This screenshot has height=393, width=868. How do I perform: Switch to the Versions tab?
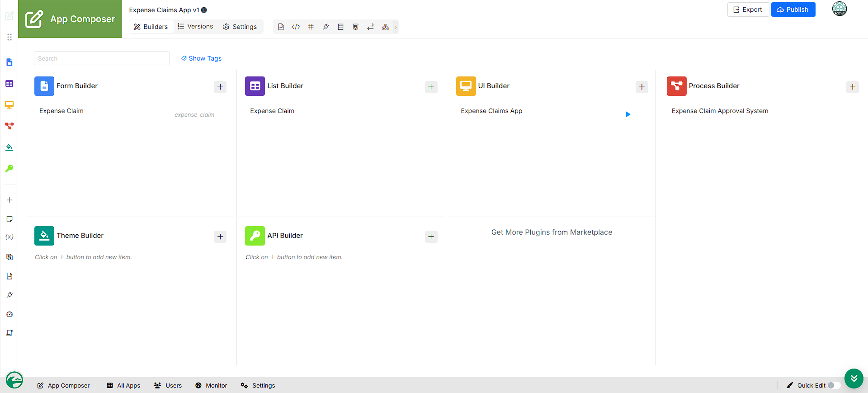(x=195, y=27)
